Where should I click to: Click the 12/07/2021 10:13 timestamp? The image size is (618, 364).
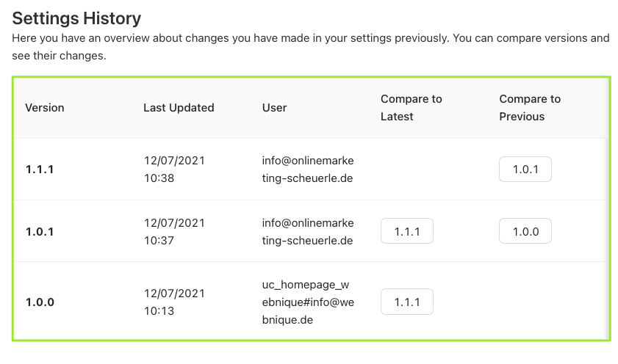click(x=174, y=302)
